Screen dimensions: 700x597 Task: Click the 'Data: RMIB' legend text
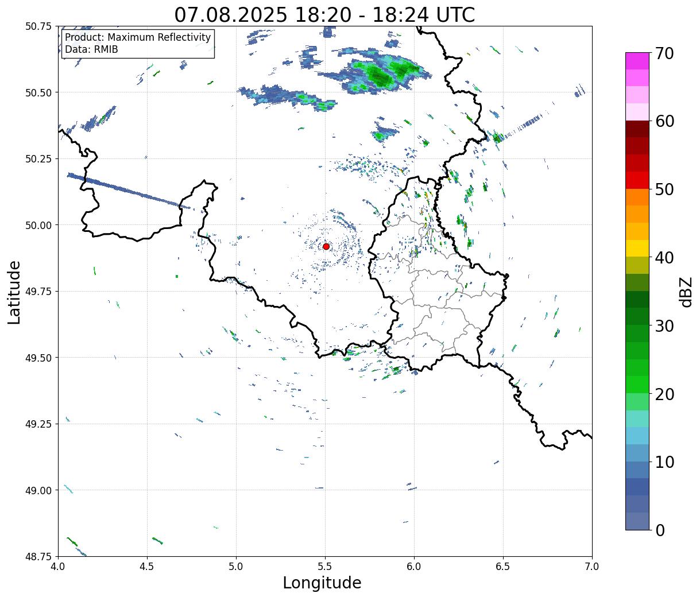[91, 49]
